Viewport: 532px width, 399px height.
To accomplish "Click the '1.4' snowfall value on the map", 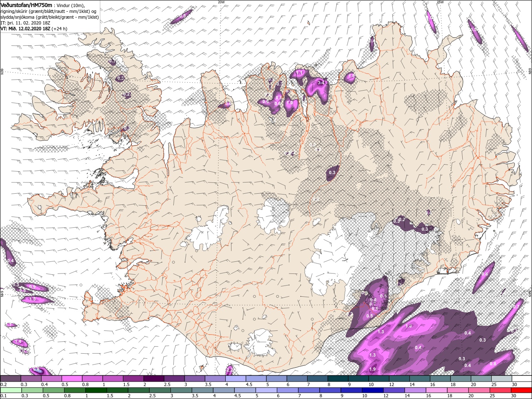I will (18, 342).
